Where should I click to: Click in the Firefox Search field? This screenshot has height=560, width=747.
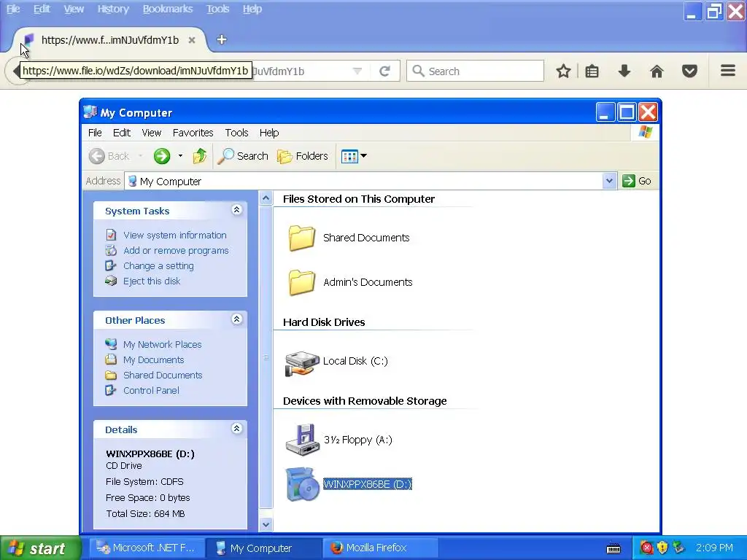[475, 71]
